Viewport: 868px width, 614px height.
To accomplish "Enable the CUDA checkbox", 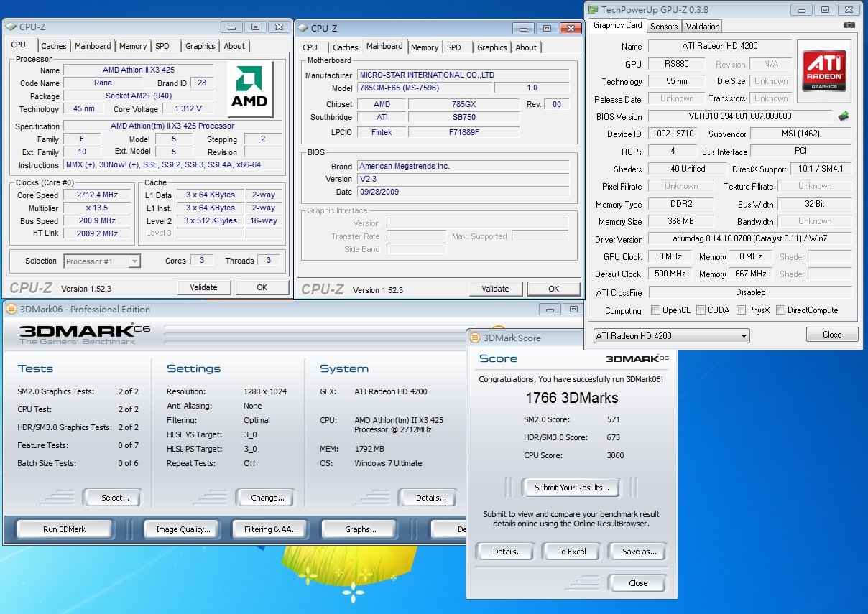I will pos(701,310).
